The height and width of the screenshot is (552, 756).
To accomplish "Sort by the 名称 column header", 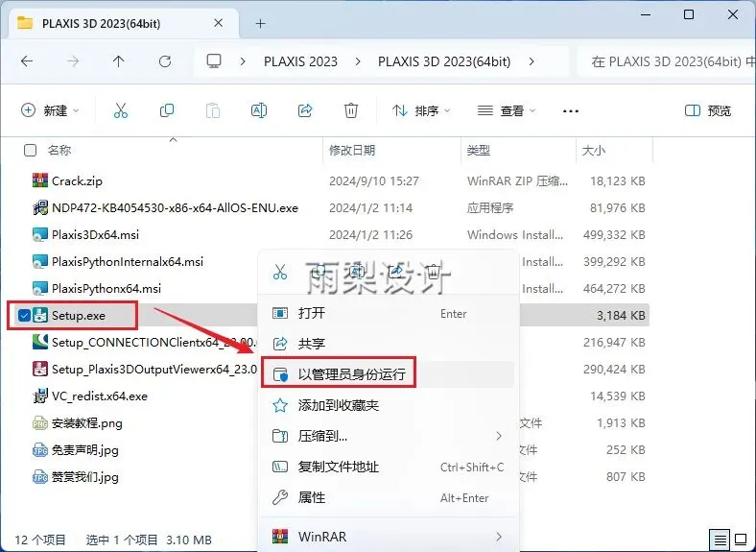I will [x=59, y=150].
